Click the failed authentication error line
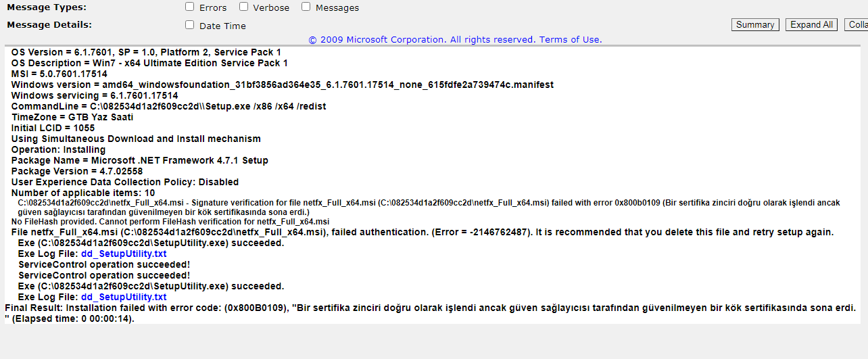This screenshot has width=868, height=359. pyautogui.click(x=423, y=232)
